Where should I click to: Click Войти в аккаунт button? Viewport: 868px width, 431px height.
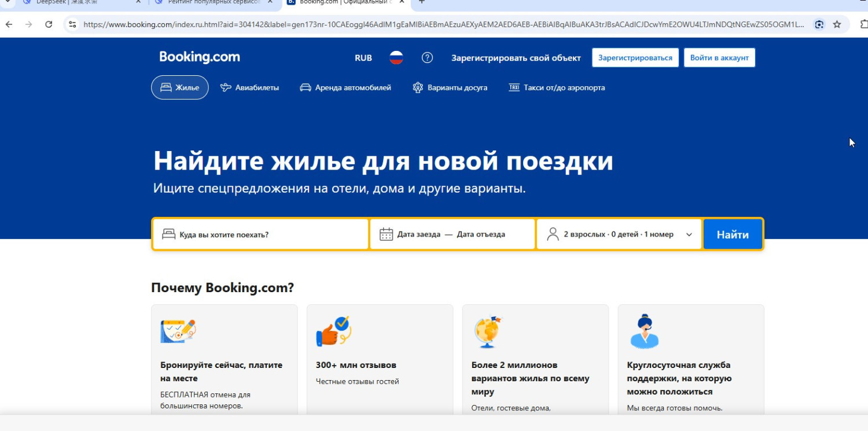coord(719,58)
